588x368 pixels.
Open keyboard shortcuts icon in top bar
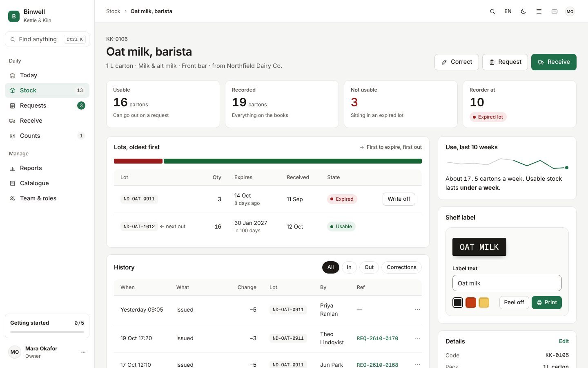click(555, 11)
